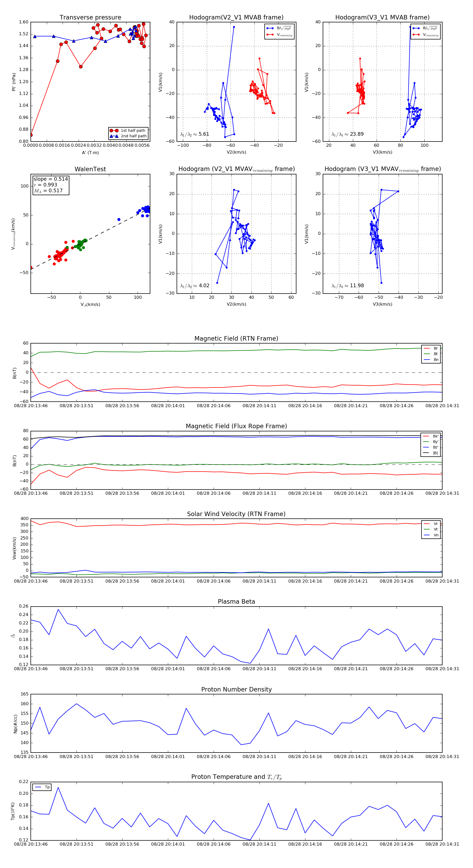Screen dimensions: 473x868
Task: Click the "Br" legend entry
Action: coord(431,349)
